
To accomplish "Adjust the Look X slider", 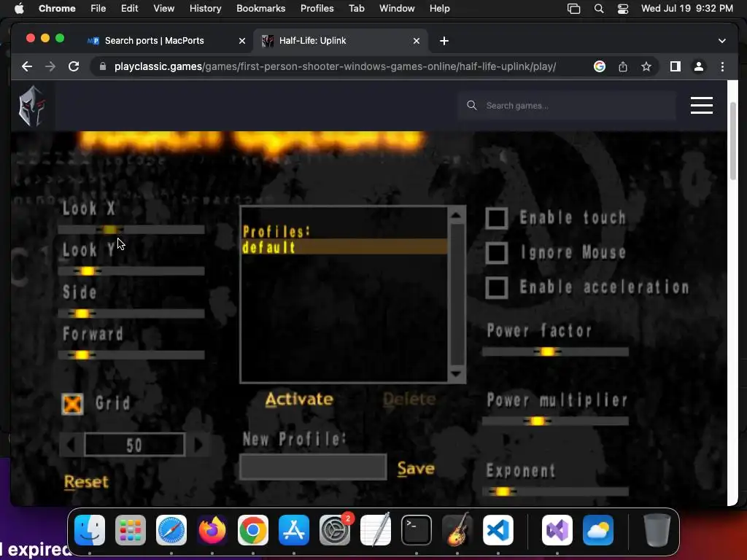I will 131,230.
